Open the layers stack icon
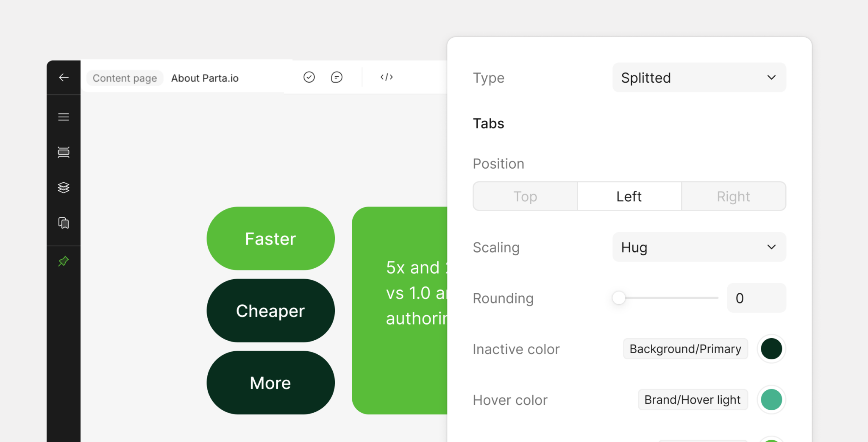 64,187
